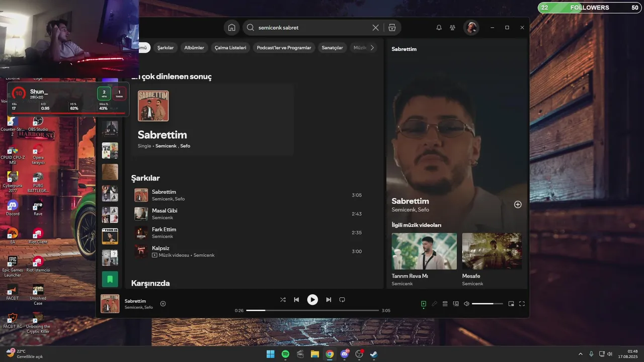Viewport: 644px width, 362px height.
Task: Open the Rave desktop shortcut
Action: (x=38, y=208)
